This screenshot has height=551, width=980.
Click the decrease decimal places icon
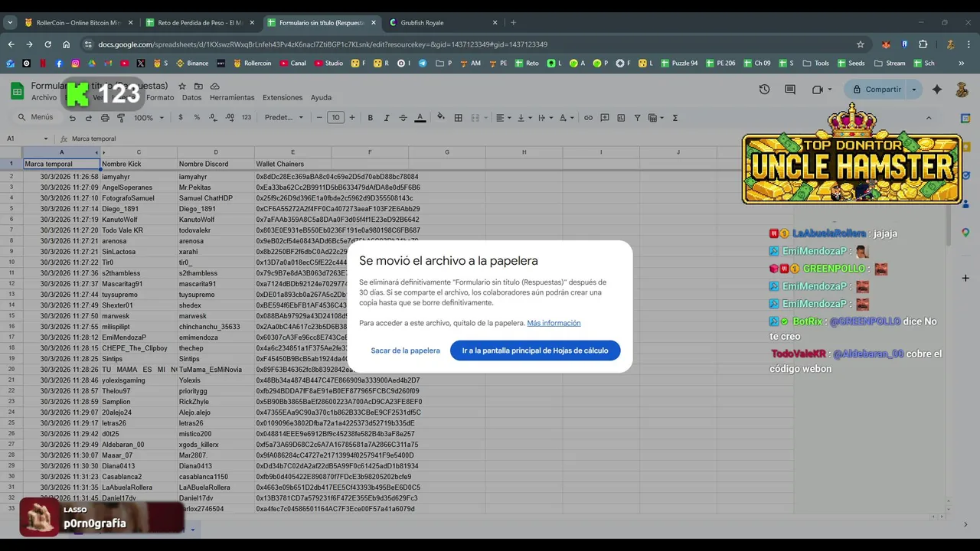coord(214,118)
